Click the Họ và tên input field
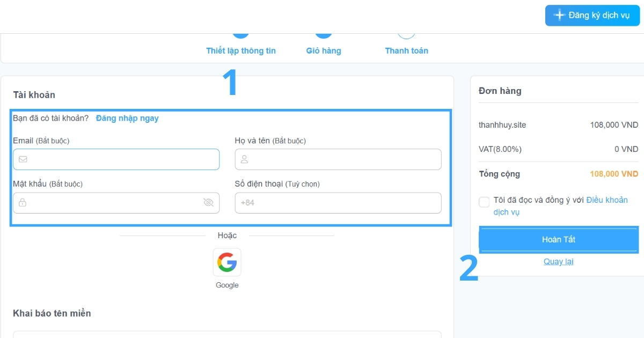The height and width of the screenshot is (338, 644). [343, 159]
